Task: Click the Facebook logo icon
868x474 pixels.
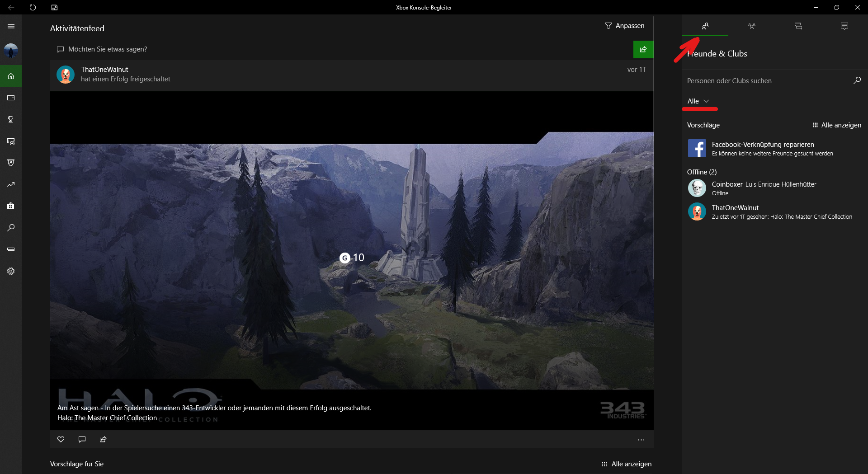Action: pyautogui.click(x=697, y=148)
